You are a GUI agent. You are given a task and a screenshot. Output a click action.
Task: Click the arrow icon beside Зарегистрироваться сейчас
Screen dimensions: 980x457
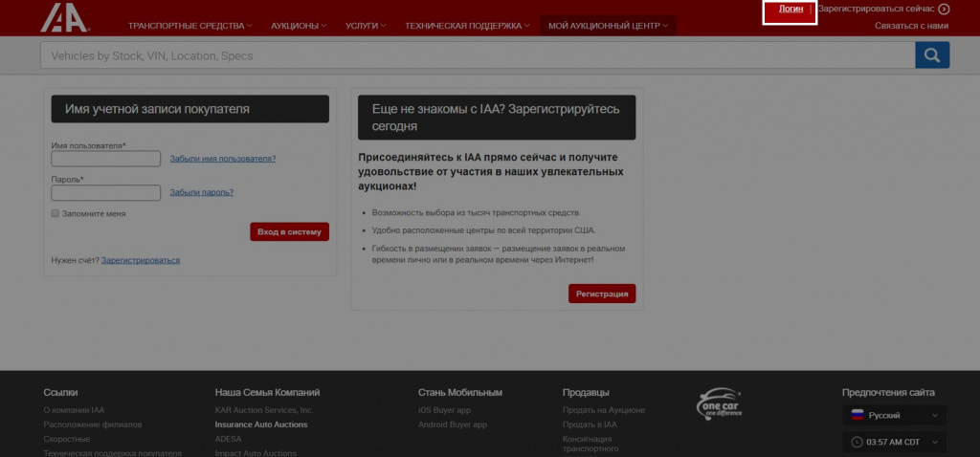tap(944, 9)
